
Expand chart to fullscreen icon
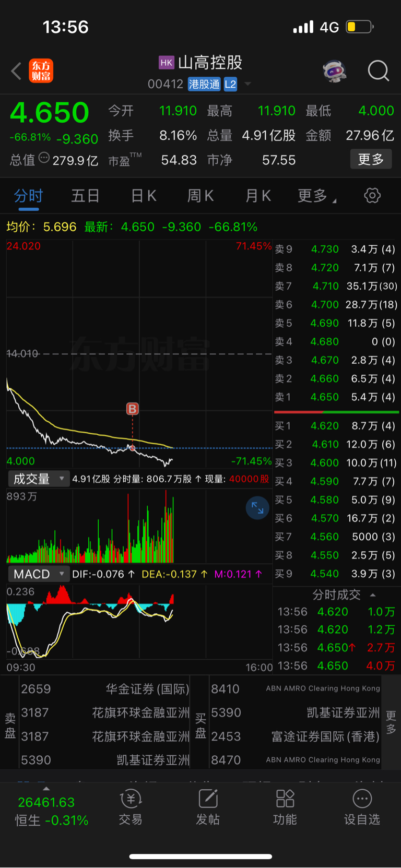click(x=257, y=508)
